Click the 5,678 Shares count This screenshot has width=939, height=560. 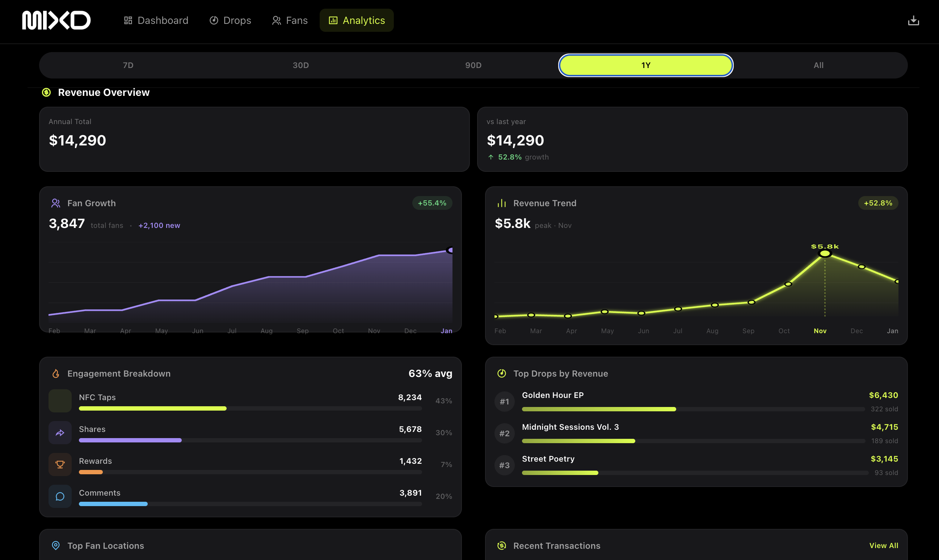pos(410,429)
